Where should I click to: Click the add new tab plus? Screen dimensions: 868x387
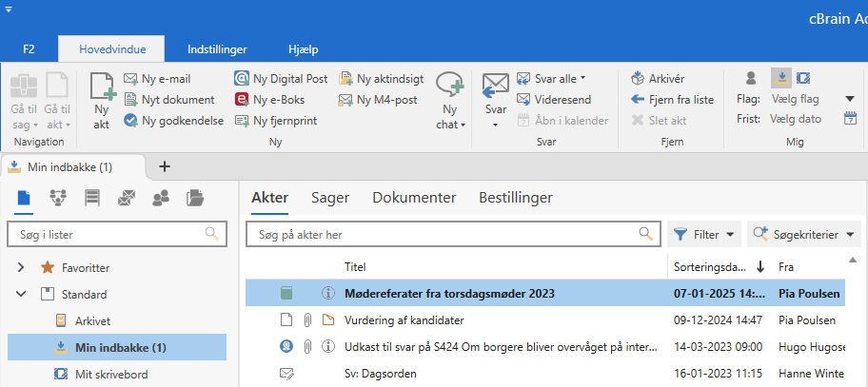click(164, 166)
